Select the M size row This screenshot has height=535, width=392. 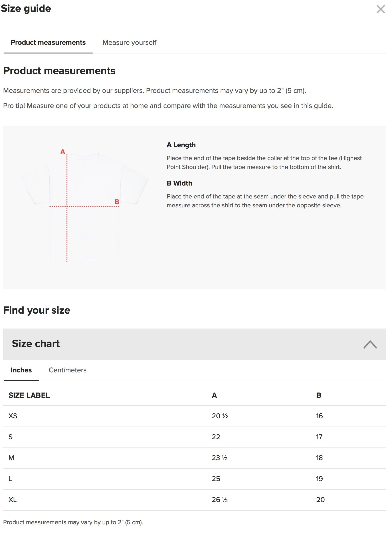194,458
